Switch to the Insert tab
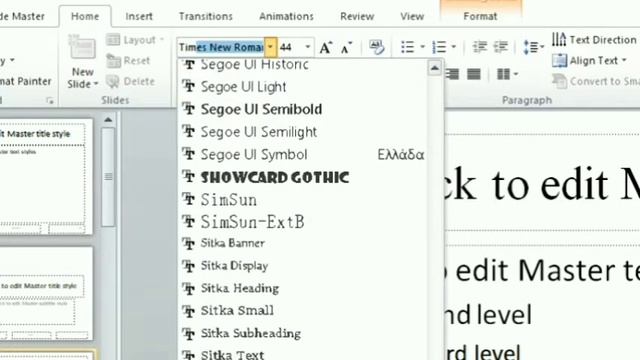The image size is (640, 360). (x=139, y=16)
